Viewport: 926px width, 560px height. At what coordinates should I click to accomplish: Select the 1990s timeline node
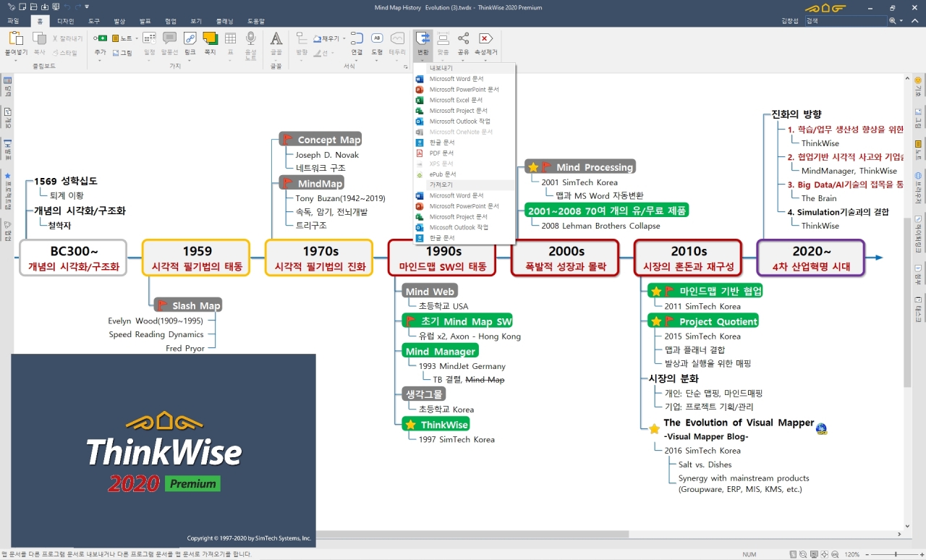(x=441, y=258)
